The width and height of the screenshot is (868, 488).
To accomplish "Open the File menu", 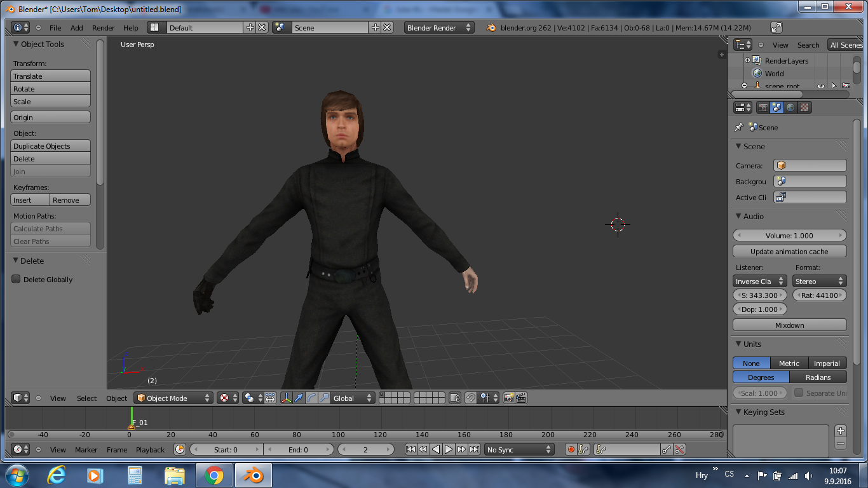I will click(x=55, y=27).
